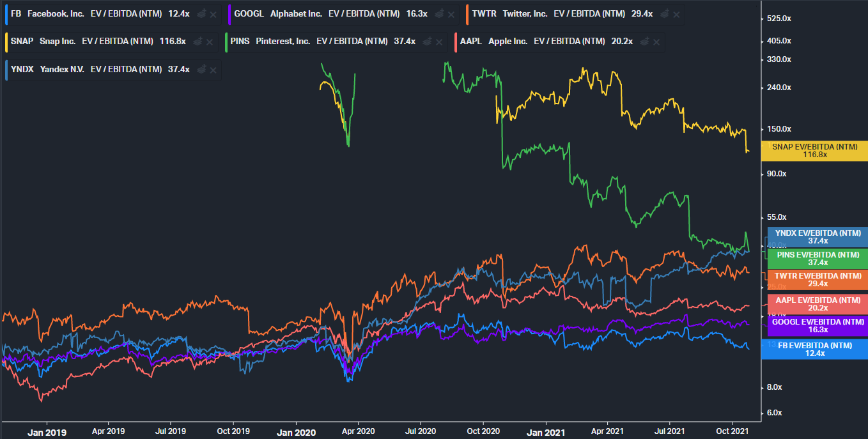Select the SNAP EV/EBITDA (NTM) axis label
Screen dimensions: 868x439
tap(815, 151)
